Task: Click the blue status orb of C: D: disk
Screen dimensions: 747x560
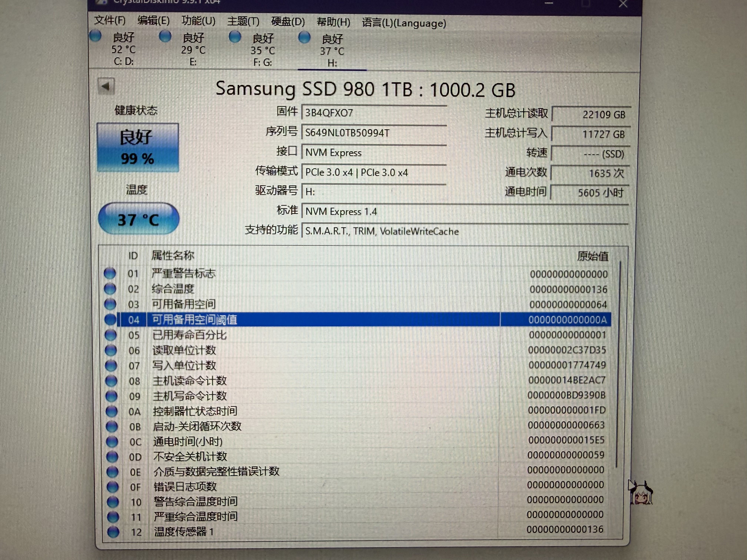Action: [96, 36]
